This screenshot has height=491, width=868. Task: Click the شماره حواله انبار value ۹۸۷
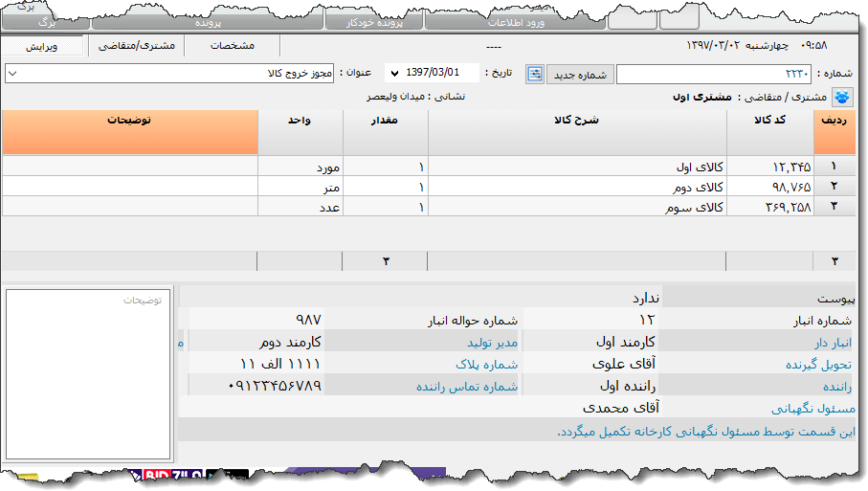pos(308,320)
